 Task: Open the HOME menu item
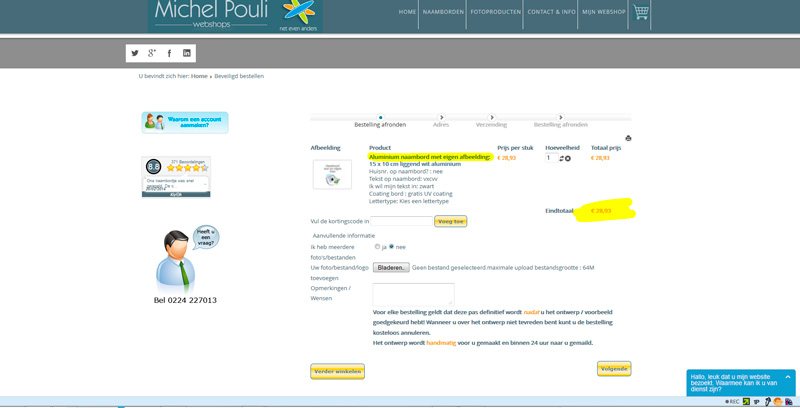click(x=407, y=12)
